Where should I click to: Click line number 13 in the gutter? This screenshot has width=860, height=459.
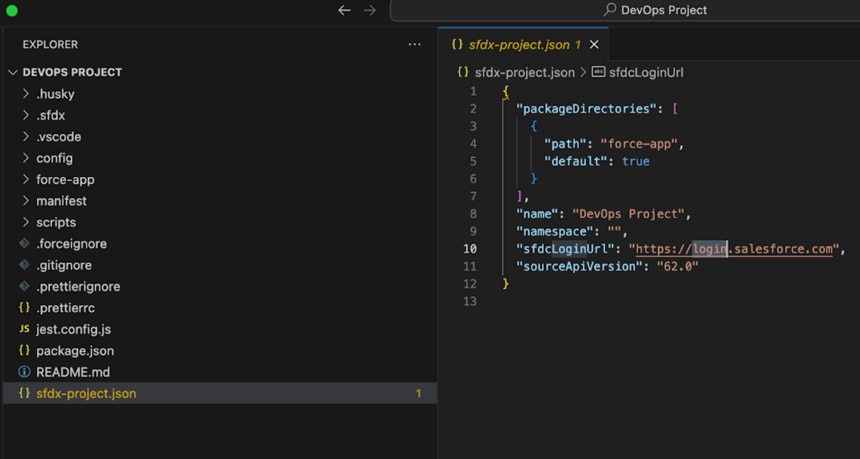click(470, 302)
